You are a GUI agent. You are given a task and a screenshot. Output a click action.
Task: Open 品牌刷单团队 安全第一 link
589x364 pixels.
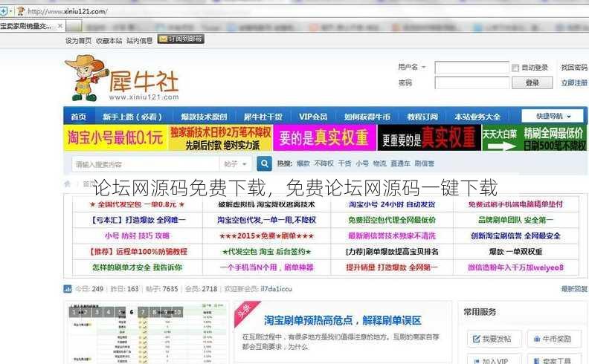pyautogui.click(x=515, y=220)
